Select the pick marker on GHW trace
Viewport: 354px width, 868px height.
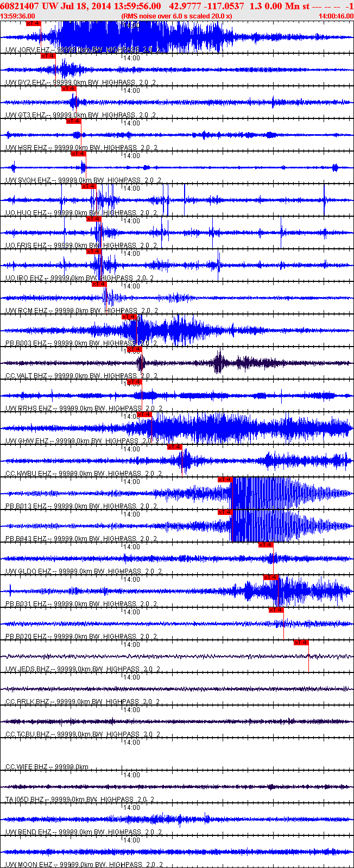144,414
